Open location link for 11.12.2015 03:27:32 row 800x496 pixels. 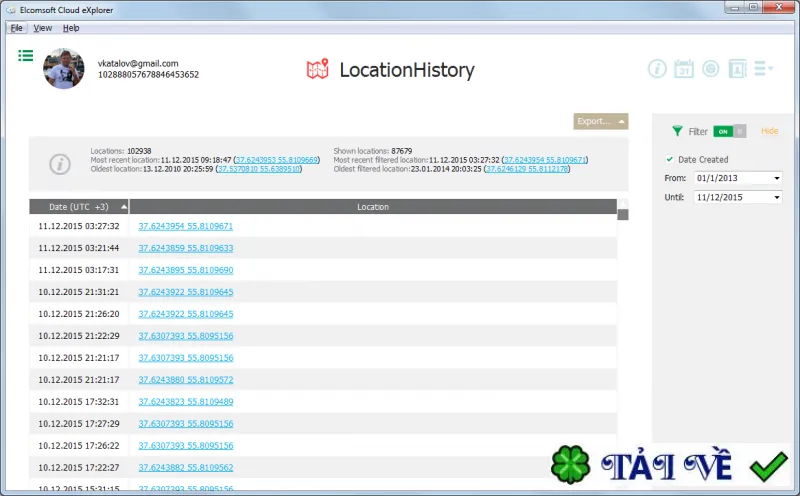click(x=186, y=226)
